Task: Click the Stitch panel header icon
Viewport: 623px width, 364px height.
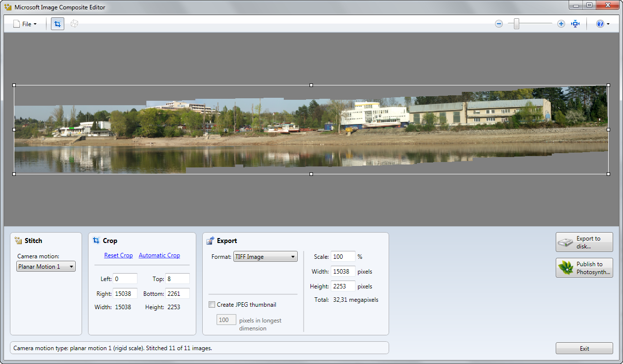Action: [18, 241]
